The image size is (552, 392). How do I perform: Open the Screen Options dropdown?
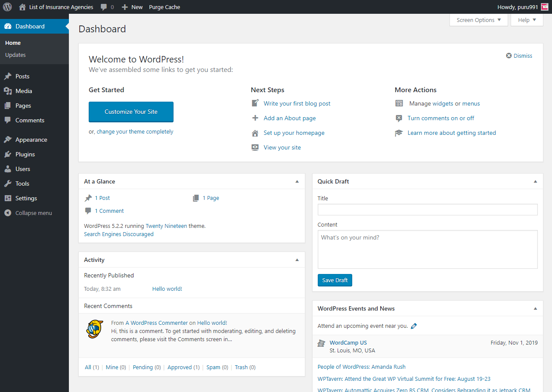click(x=479, y=20)
